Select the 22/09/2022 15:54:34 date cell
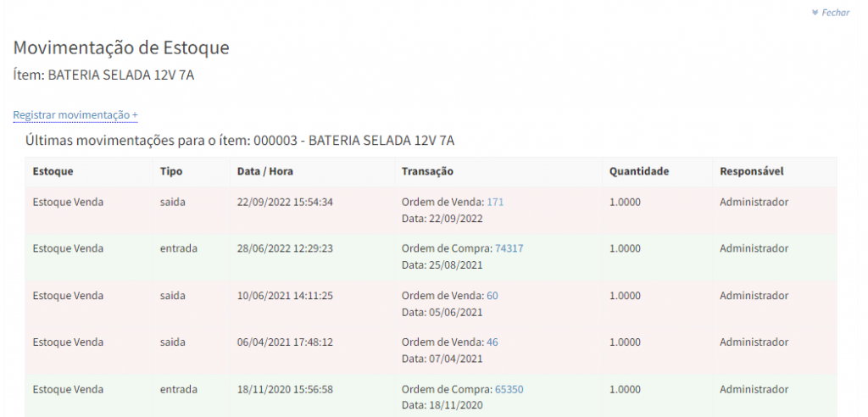The image size is (868, 417). point(285,202)
